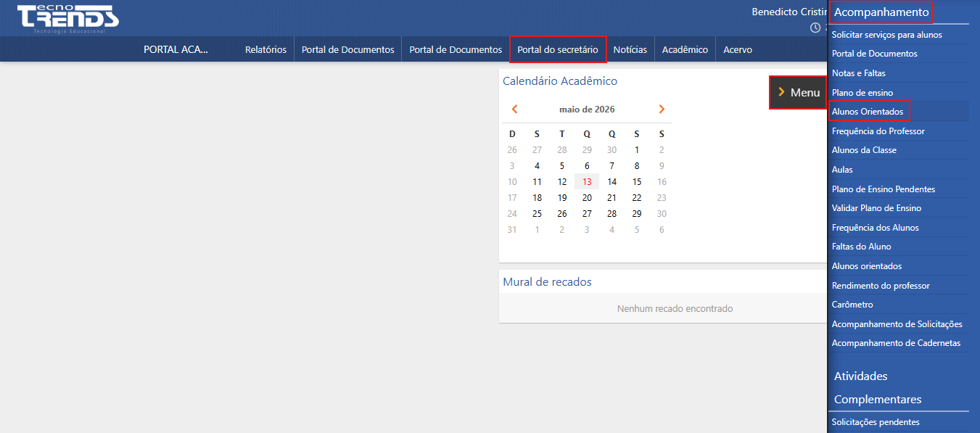Select Saturday 9 in calendar
This screenshot has width=980, height=433.
pos(662,166)
